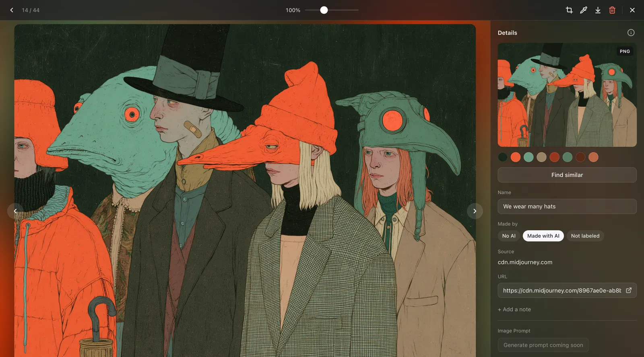The image size is (644, 357).
Task: Click Generate prompt coming soon button
Action: (x=543, y=345)
